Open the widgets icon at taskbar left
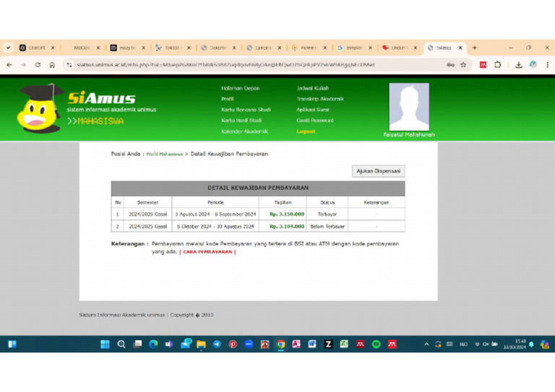The width and height of the screenshot is (555, 392). click(x=12, y=344)
